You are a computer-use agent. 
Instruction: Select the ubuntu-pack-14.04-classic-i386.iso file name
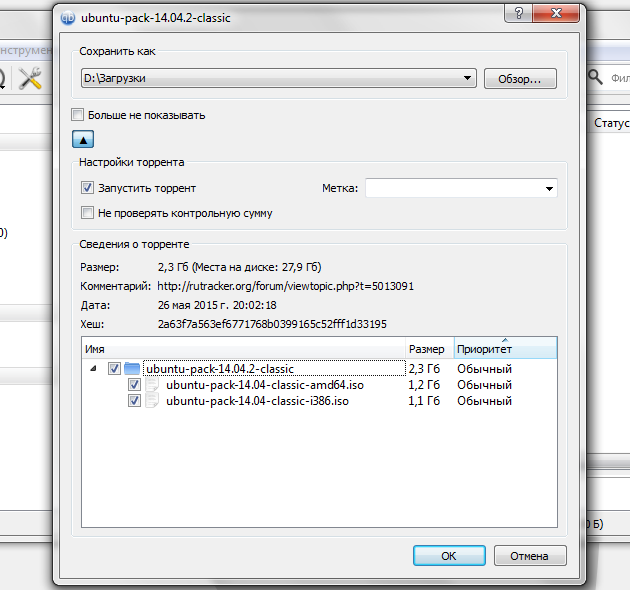[257, 401]
